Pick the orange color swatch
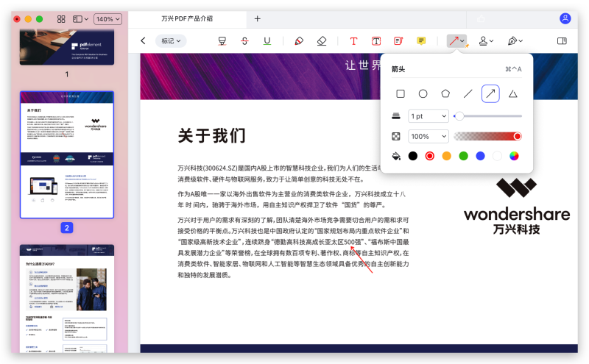 coord(447,156)
